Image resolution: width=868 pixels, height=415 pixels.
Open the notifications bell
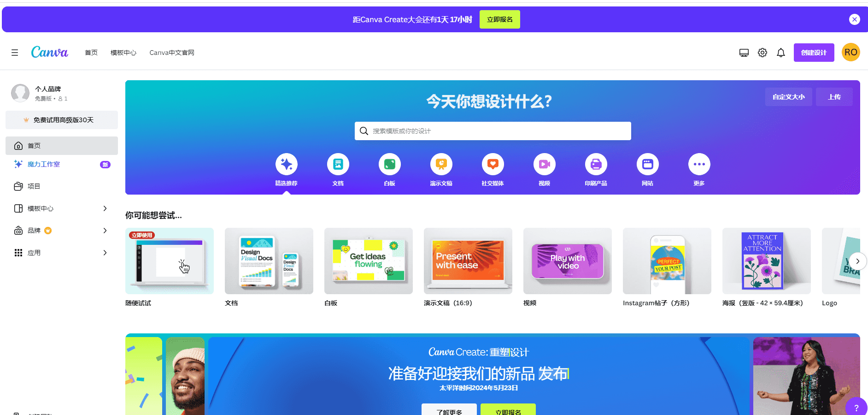coord(781,53)
